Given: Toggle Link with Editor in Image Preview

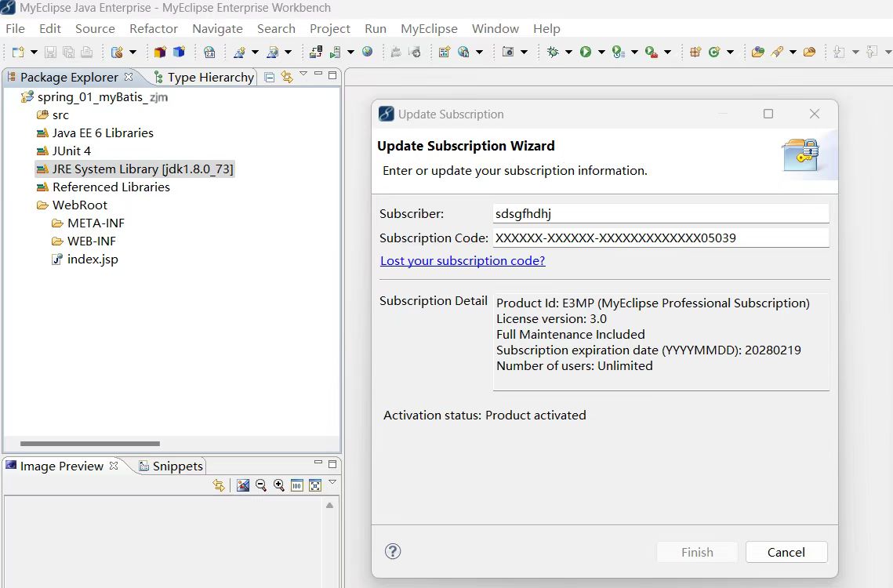Looking at the screenshot, I should click(x=219, y=485).
